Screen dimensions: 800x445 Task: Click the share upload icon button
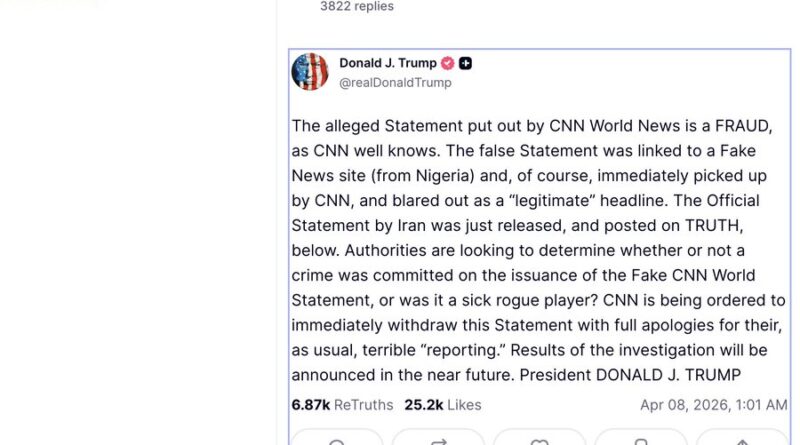click(742, 441)
